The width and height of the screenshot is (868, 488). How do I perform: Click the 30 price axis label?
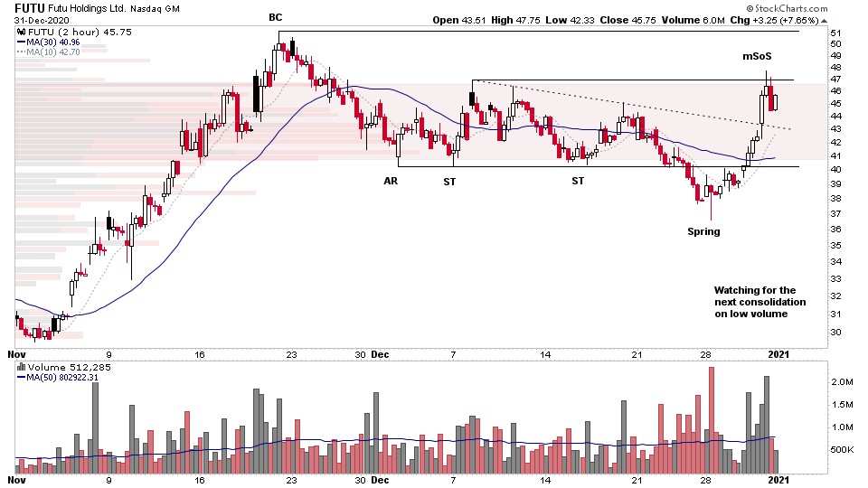(835, 332)
